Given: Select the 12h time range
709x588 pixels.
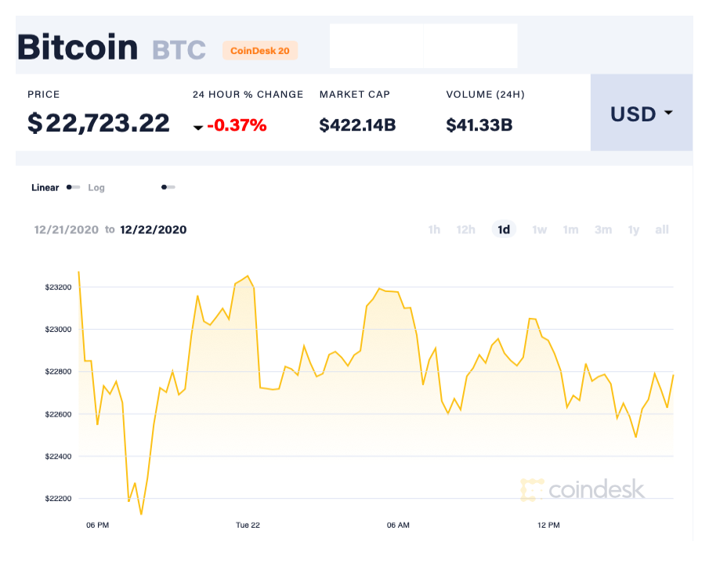Looking at the screenshot, I should point(466,229).
